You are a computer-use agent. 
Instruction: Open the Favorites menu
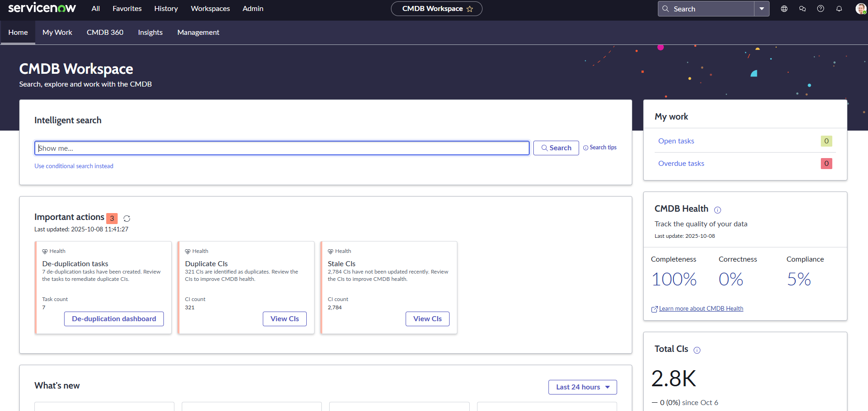click(127, 9)
